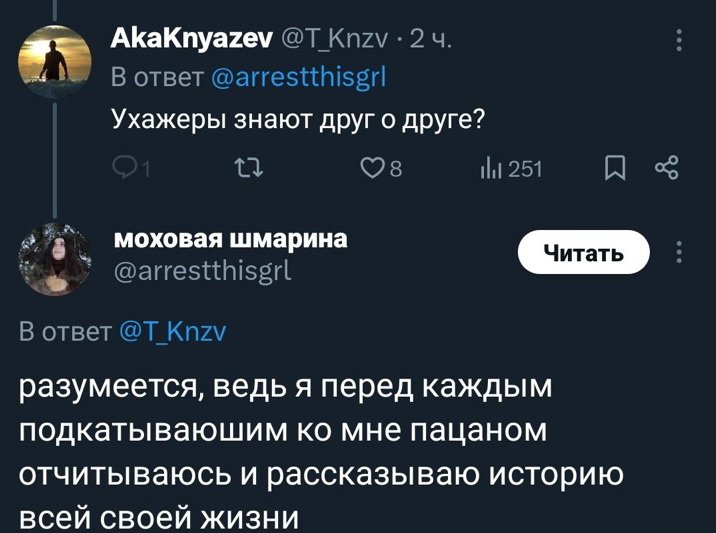This screenshot has width=716, height=533.
Task: Repost AkaKnyazev's tweet with retweet icon
Action: click(x=245, y=169)
